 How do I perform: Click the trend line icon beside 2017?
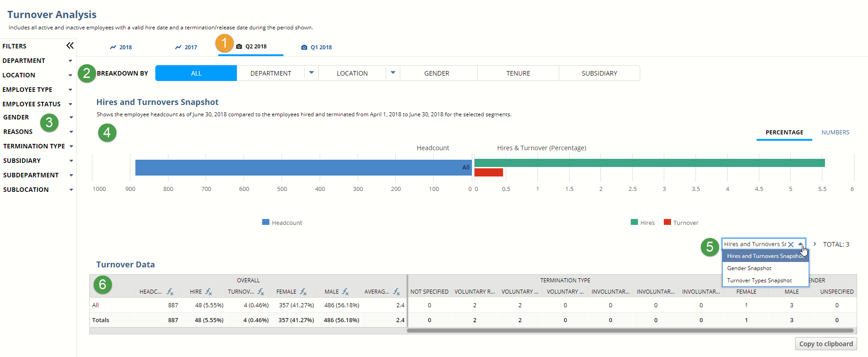178,48
